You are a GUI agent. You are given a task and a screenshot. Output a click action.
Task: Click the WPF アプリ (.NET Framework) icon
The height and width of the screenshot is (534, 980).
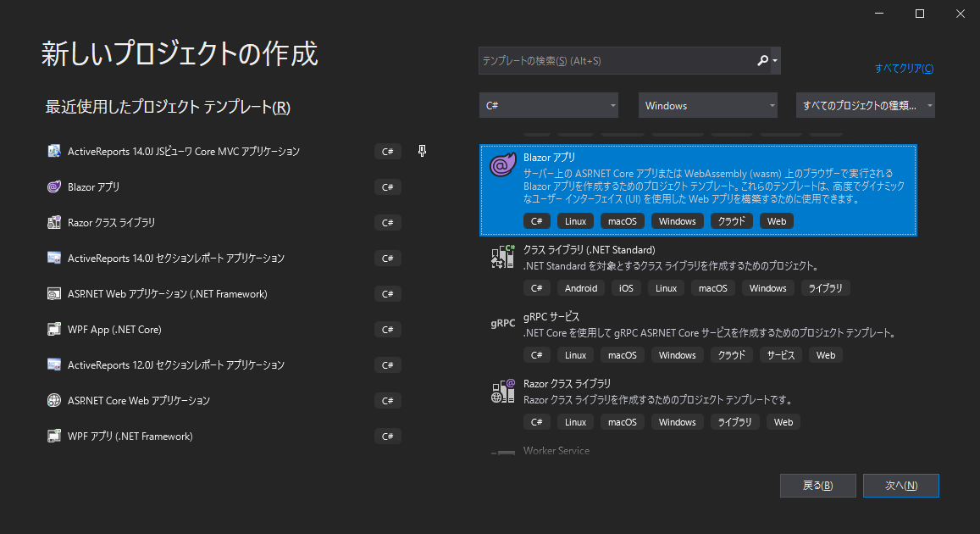pos(54,436)
